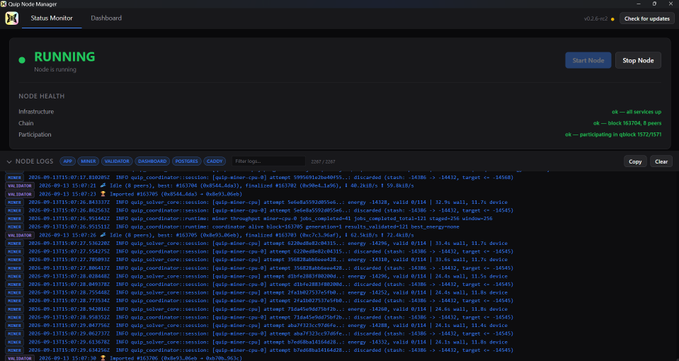Select the Chain health label
679x361 pixels.
[26, 123]
